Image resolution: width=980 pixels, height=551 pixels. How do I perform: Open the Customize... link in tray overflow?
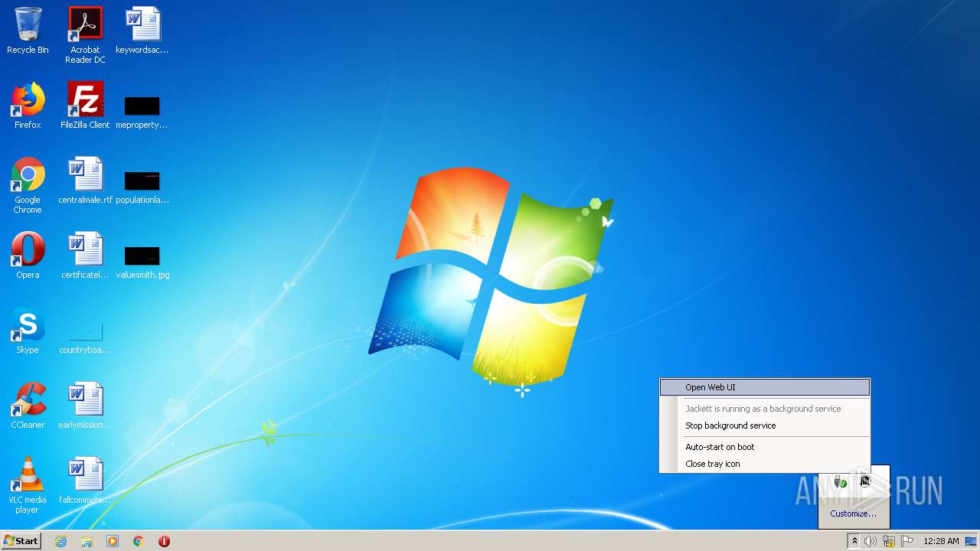(853, 514)
